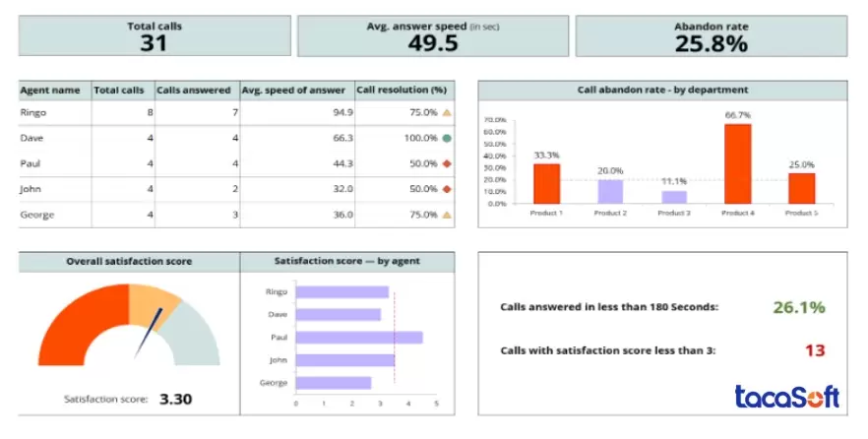Click Dave's satisfaction score bar

(x=339, y=314)
